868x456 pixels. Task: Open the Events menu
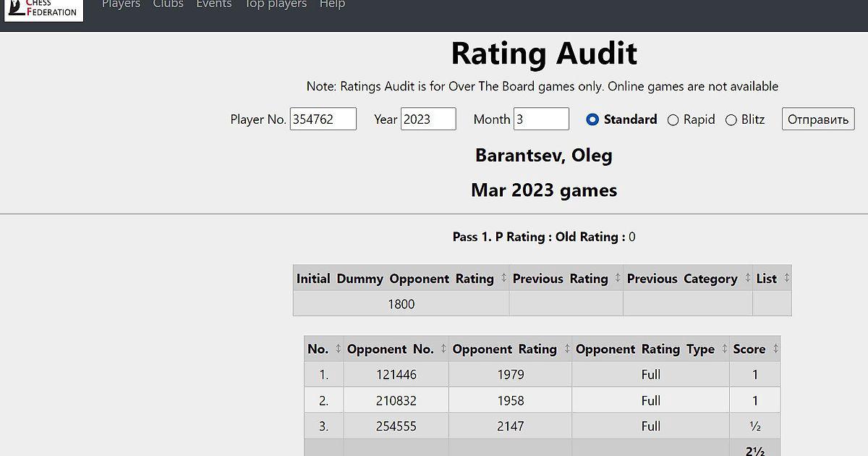[x=214, y=4]
